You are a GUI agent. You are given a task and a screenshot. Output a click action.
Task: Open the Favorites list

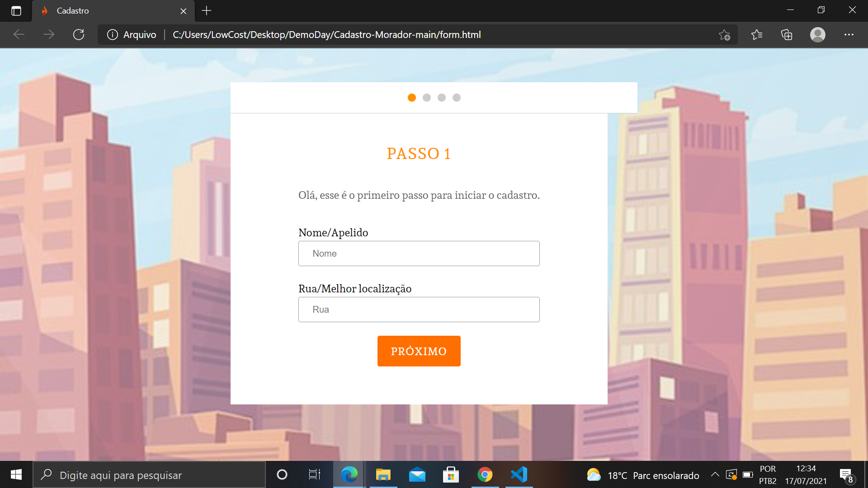757,34
